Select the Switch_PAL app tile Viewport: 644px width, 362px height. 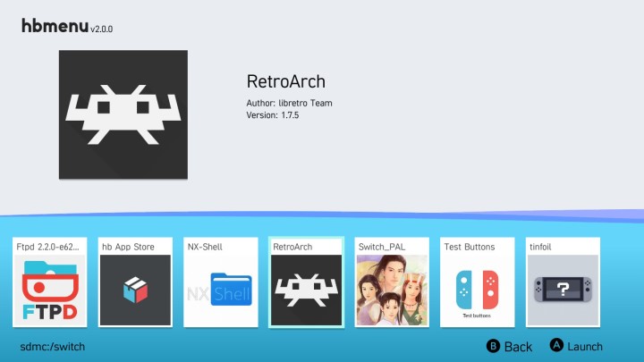tap(392, 282)
